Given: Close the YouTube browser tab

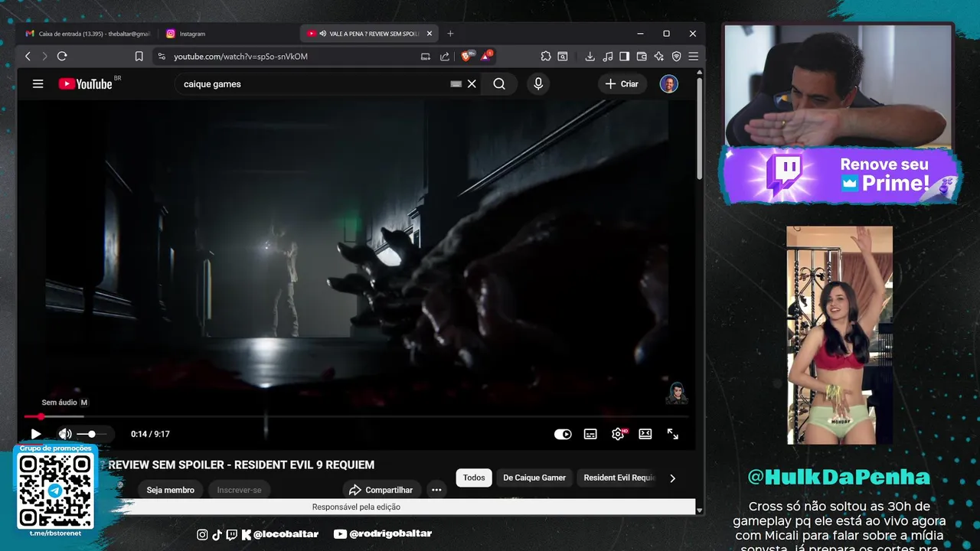Looking at the screenshot, I should click(430, 34).
